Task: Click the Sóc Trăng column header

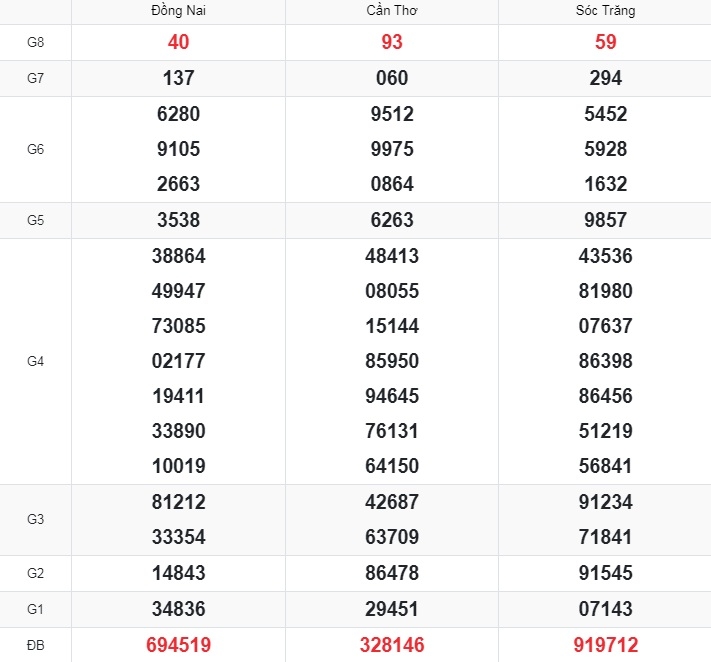Action: (x=605, y=10)
